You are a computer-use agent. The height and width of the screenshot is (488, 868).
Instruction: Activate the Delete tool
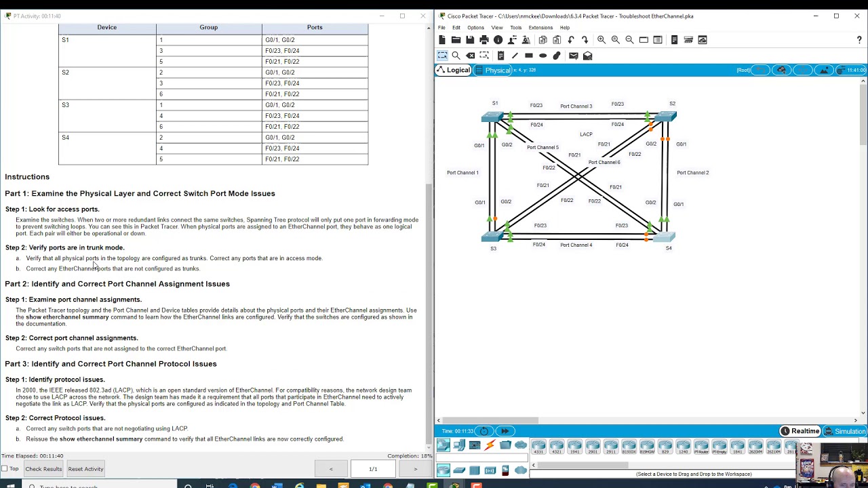click(x=470, y=56)
